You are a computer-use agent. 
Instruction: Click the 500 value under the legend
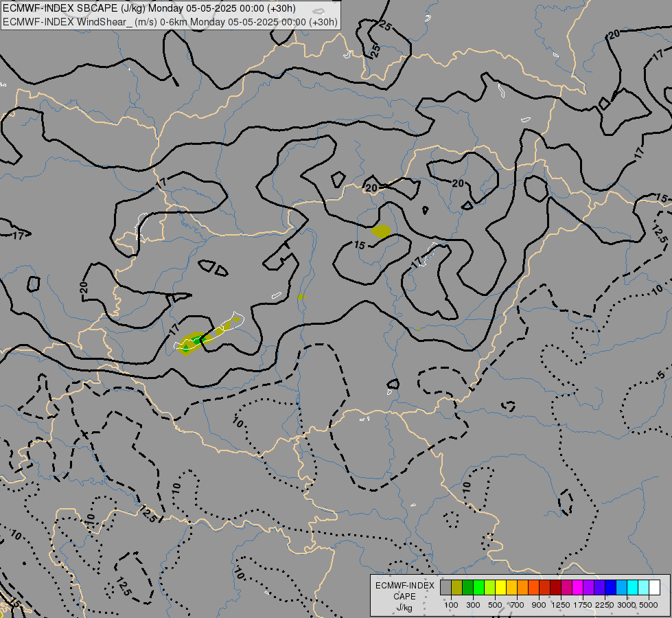pos(495,605)
